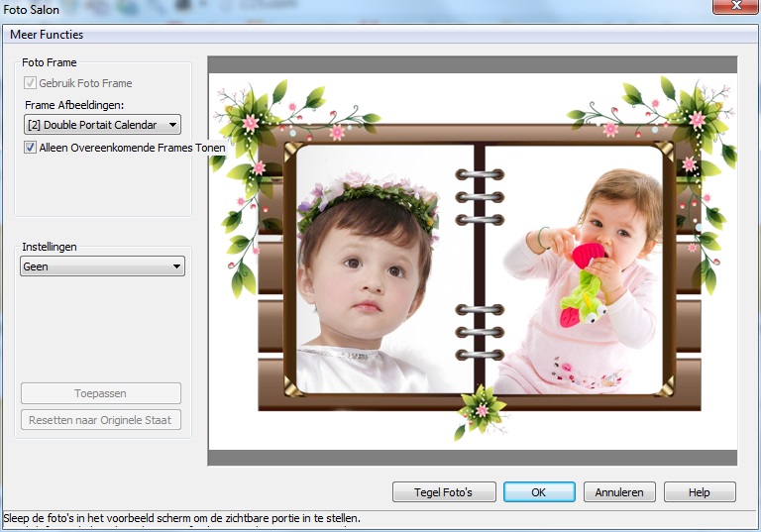761x532 pixels.
Task: Confirm with the OK button
Action: (539, 492)
